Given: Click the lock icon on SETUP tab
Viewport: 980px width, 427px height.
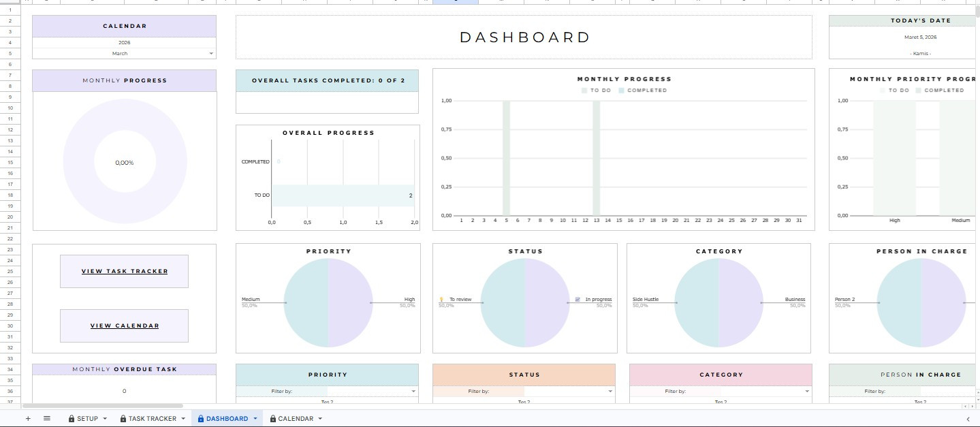Looking at the screenshot, I should (x=72, y=419).
